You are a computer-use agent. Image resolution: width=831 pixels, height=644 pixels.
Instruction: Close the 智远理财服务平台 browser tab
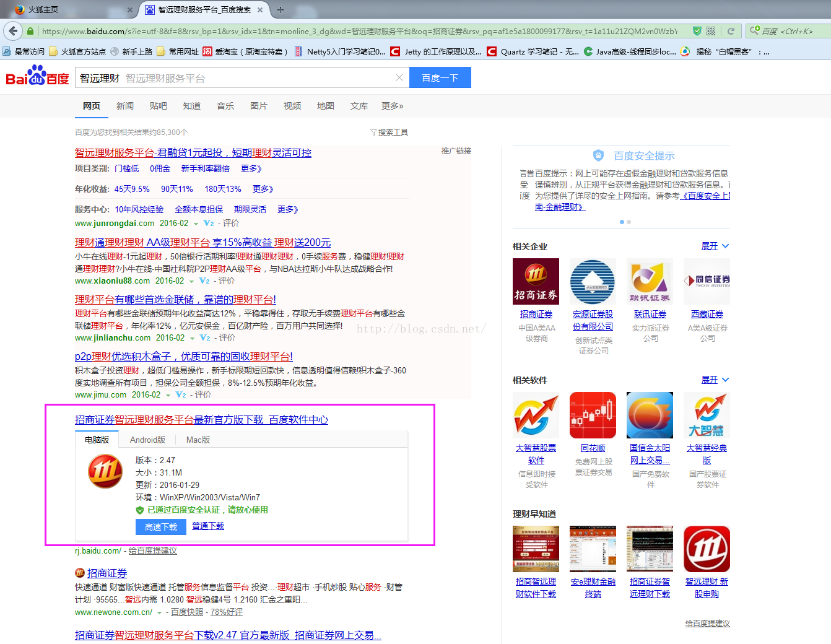pos(260,10)
